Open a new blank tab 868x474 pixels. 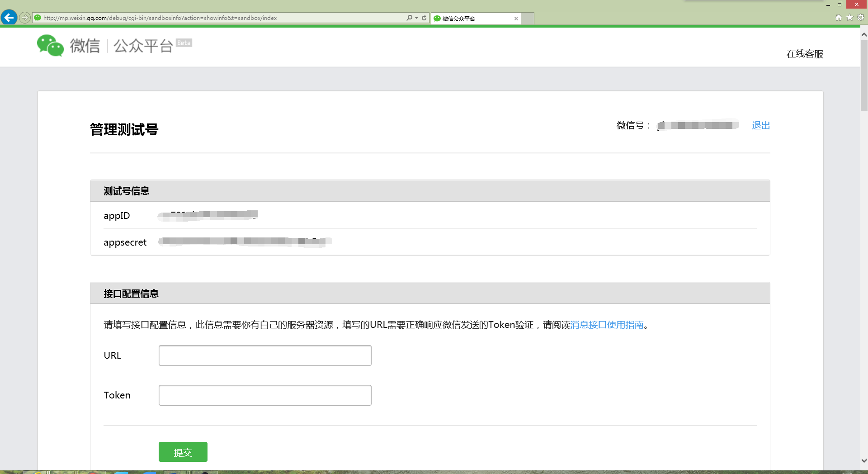tap(528, 19)
